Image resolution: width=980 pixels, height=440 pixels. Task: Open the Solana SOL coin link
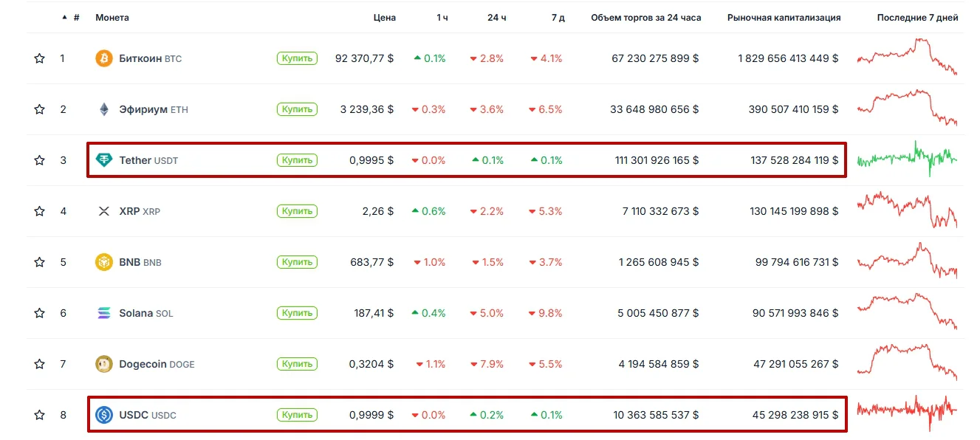[145, 313]
